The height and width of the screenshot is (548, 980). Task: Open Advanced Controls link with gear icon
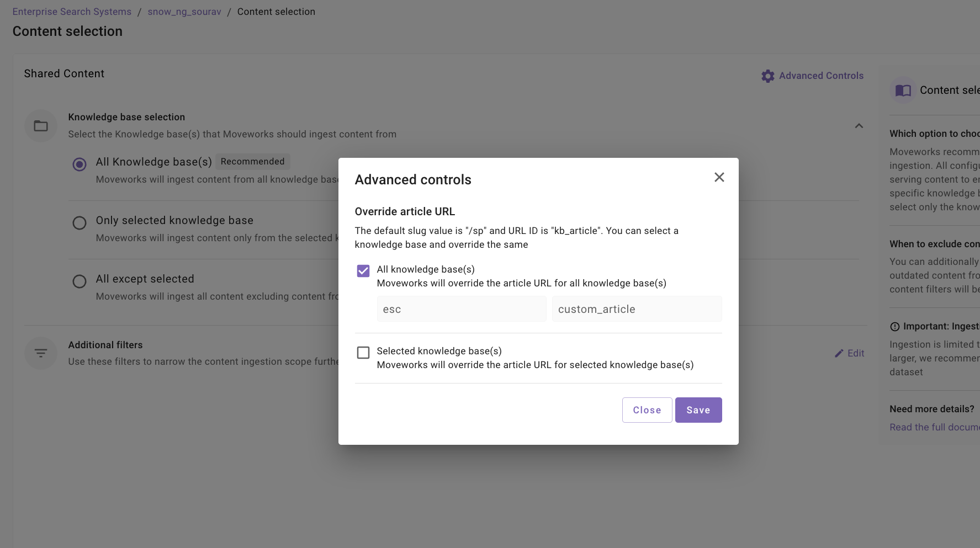coord(812,76)
